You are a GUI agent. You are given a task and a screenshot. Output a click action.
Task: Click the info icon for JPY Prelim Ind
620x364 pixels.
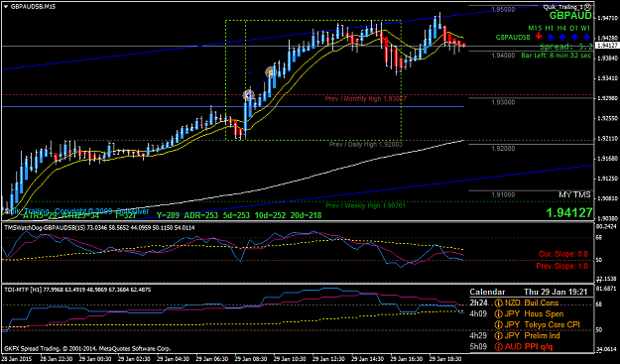[x=499, y=335]
